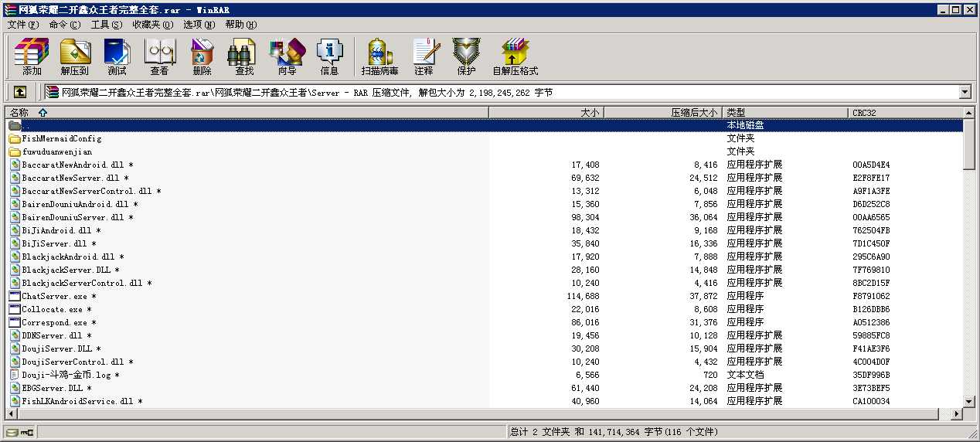This screenshot has height=442, width=980.
Task: Open the 向导 (Wizard) toolbar icon
Action: pos(287,57)
